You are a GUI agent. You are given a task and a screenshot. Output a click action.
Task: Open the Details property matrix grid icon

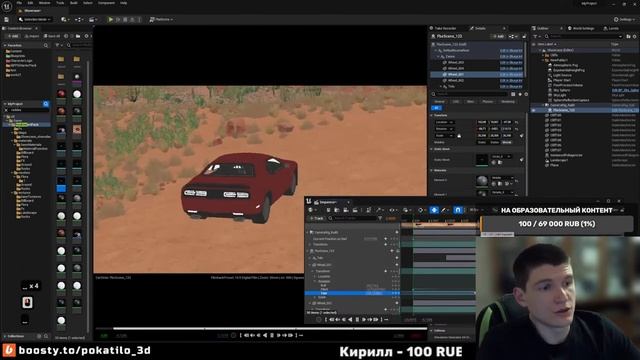[x=513, y=94]
